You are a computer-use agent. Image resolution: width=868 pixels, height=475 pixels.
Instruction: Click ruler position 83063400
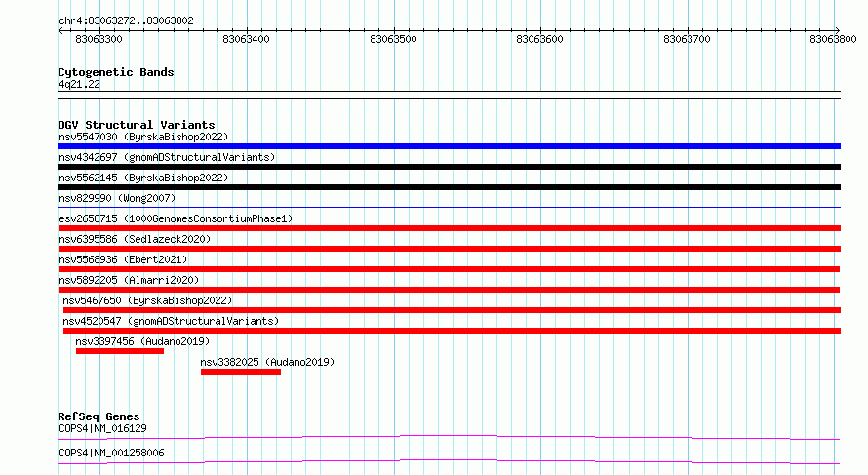246,39
